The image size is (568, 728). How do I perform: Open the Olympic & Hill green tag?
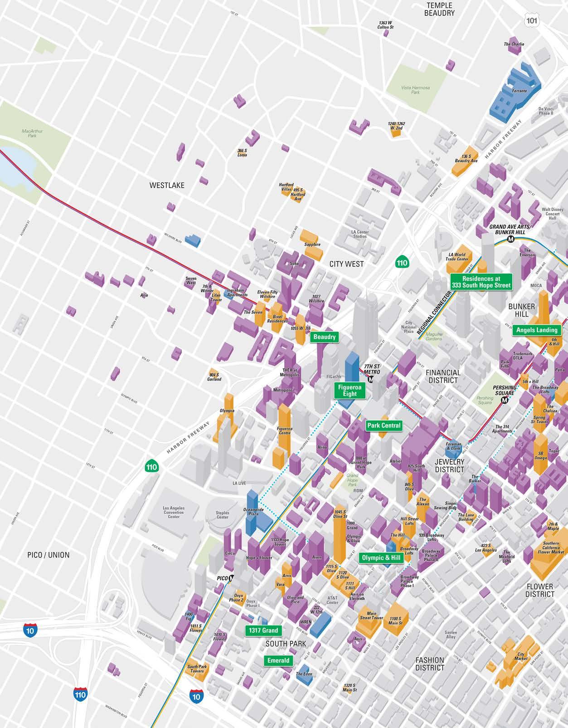tap(381, 558)
